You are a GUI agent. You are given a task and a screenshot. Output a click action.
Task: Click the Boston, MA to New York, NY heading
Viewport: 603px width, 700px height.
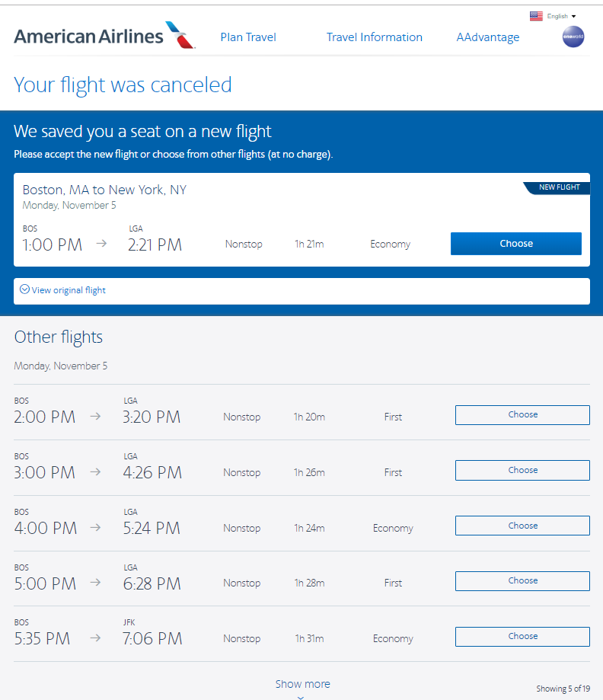click(x=104, y=190)
